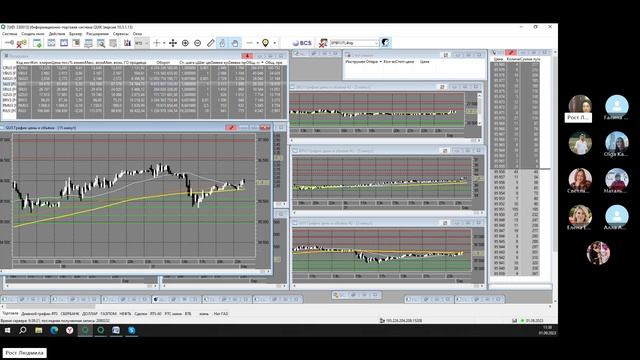
Task: Open the Создать окно menu
Action: coord(33,34)
